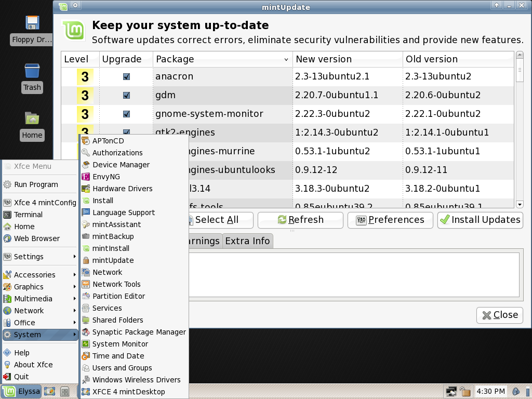The image size is (532, 399).
Task: Select Quit in the Xfce Menu
Action: (x=40, y=377)
